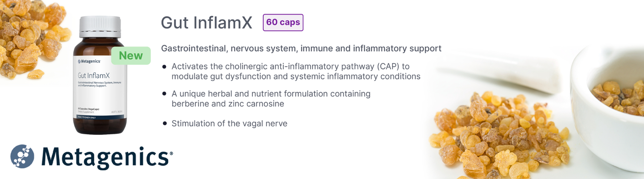Image resolution: width=644 pixels, height=179 pixels.
Task: Click the Stimulation of the vagal nerve text
Action: click(x=229, y=123)
